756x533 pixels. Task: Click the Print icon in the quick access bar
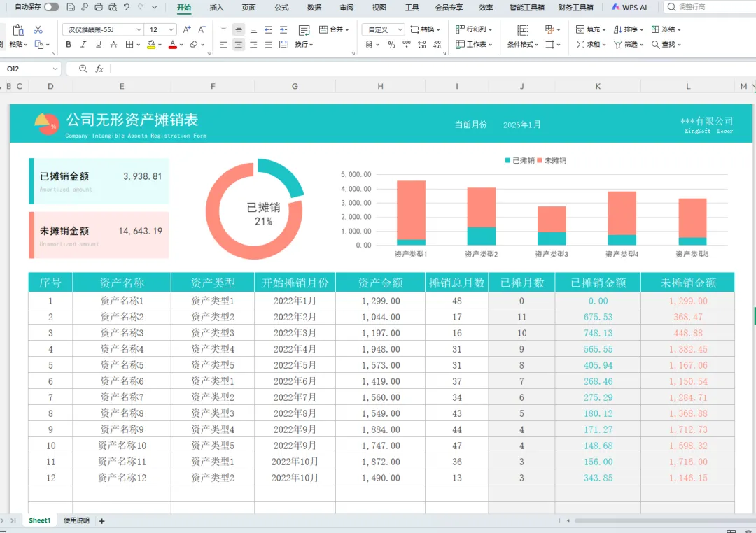coord(99,7)
